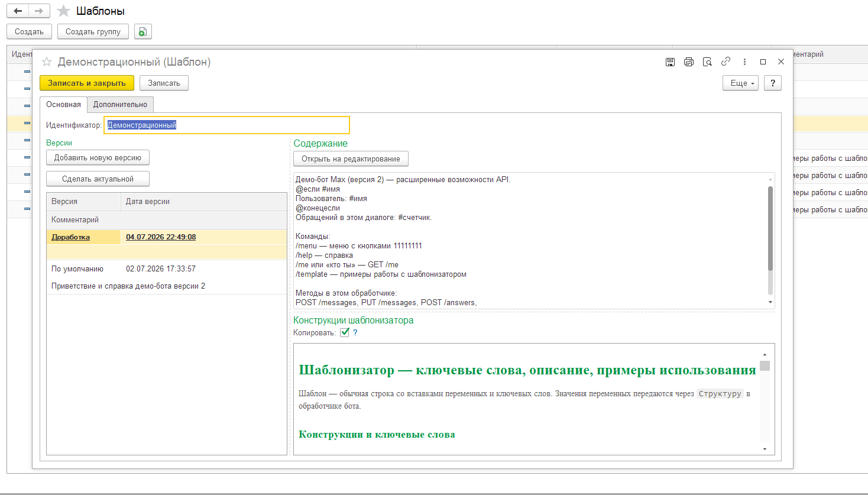Select the Основная tab
The height and width of the screenshot is (495, 868).
click(x=63, y=105)
